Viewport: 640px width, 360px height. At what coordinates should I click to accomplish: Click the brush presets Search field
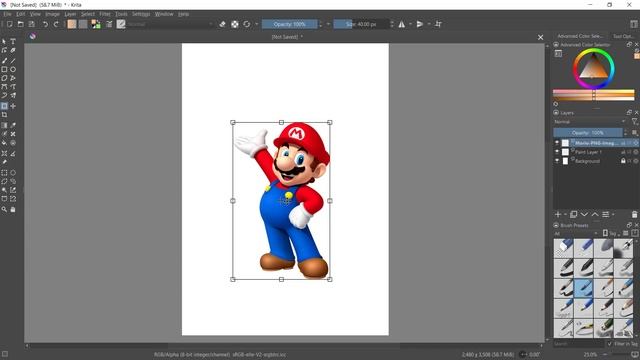click(x=579, y=344)
